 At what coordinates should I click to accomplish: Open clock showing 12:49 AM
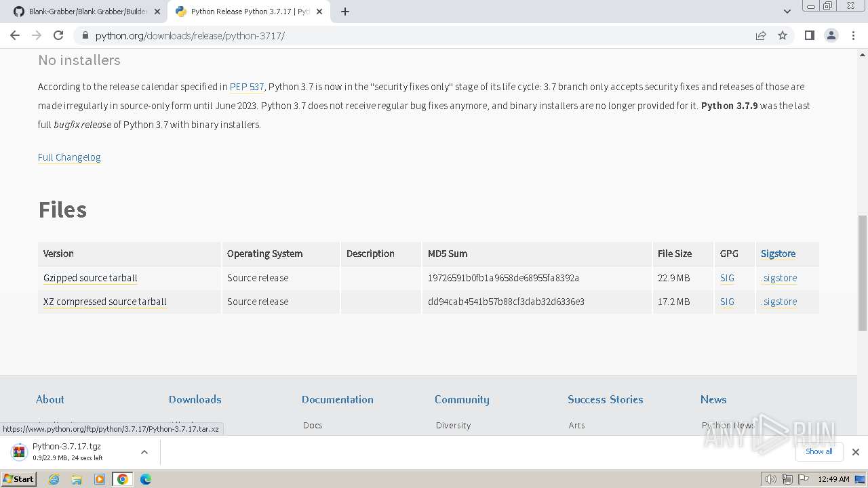[833, 479]
